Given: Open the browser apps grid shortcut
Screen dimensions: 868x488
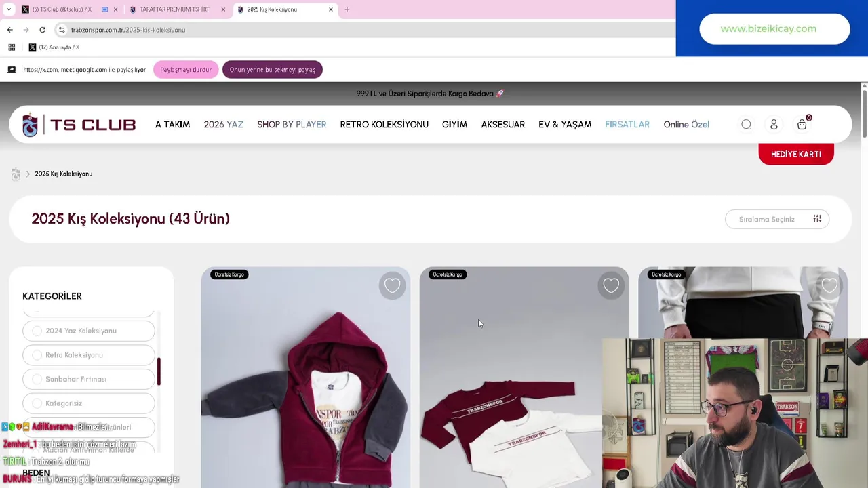Looking at the screenshot, I should pos(12,47).
